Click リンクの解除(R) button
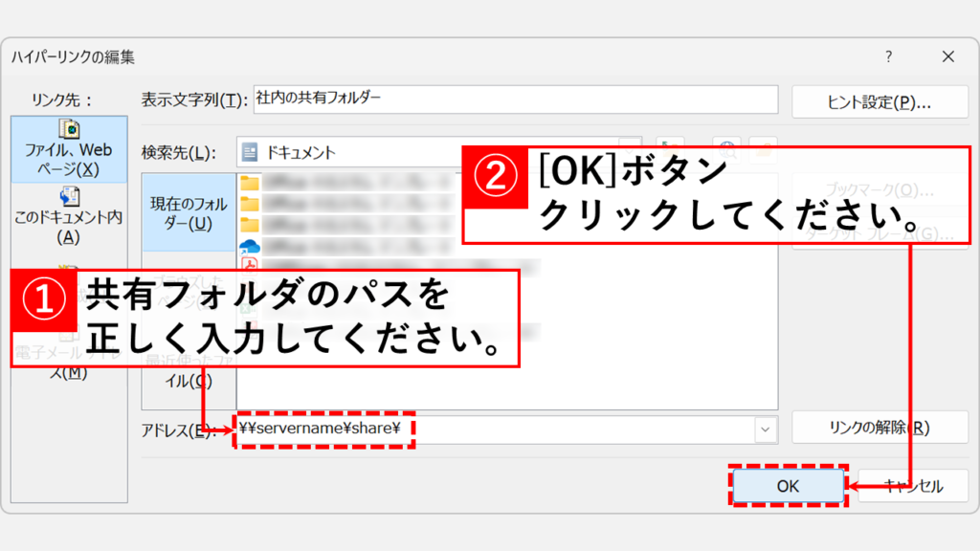This screenshot has height=551, width=980. click(x=880, y=428)
